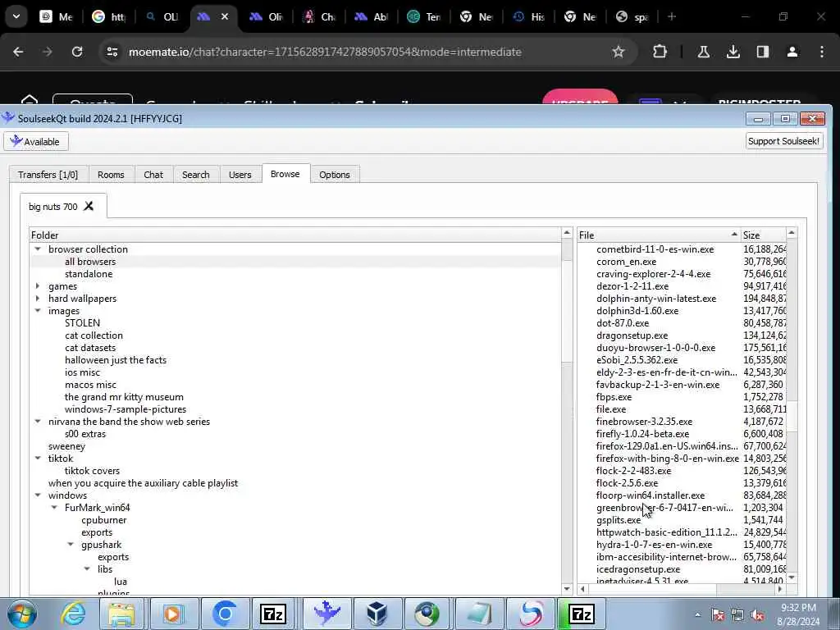Go back using the browser back arrow
The width and height of the screenshot is (840, 630).
18,52
